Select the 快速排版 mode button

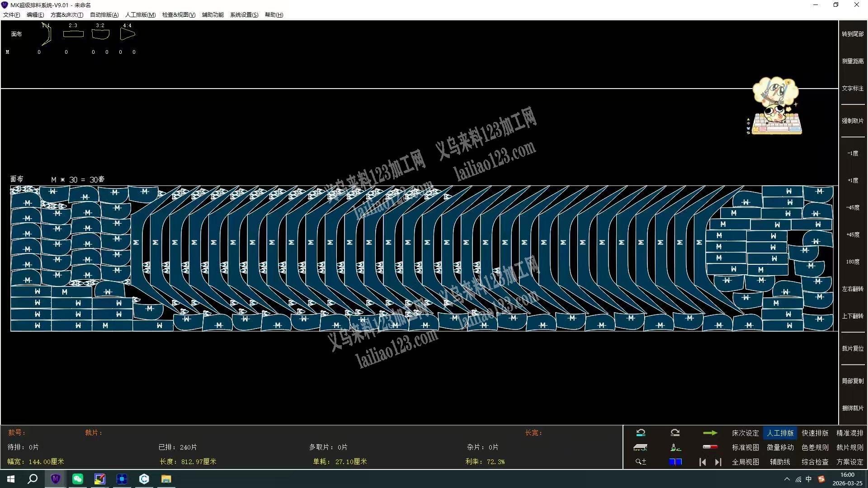[x=815, y=433]
